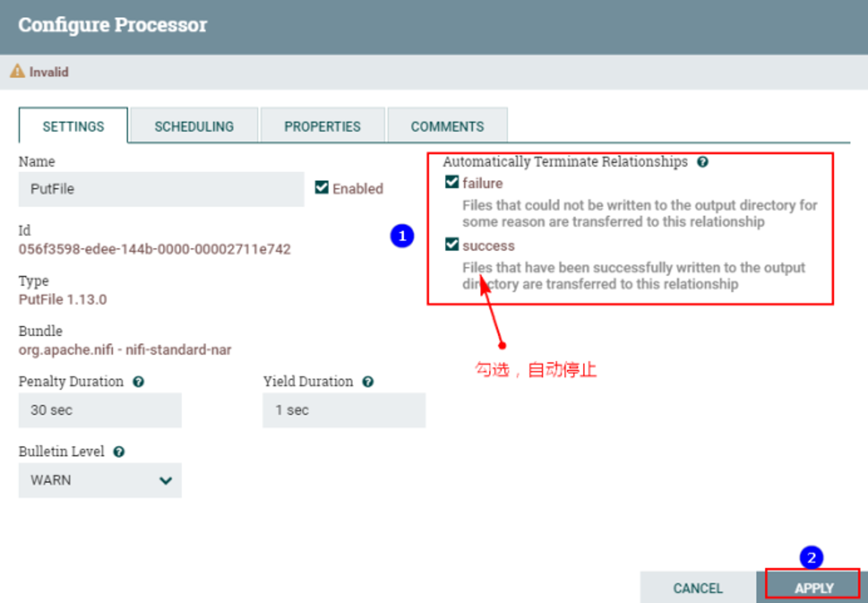Click the Yield Duration help icon
868x603 pixels.
(x=368, y=382)
